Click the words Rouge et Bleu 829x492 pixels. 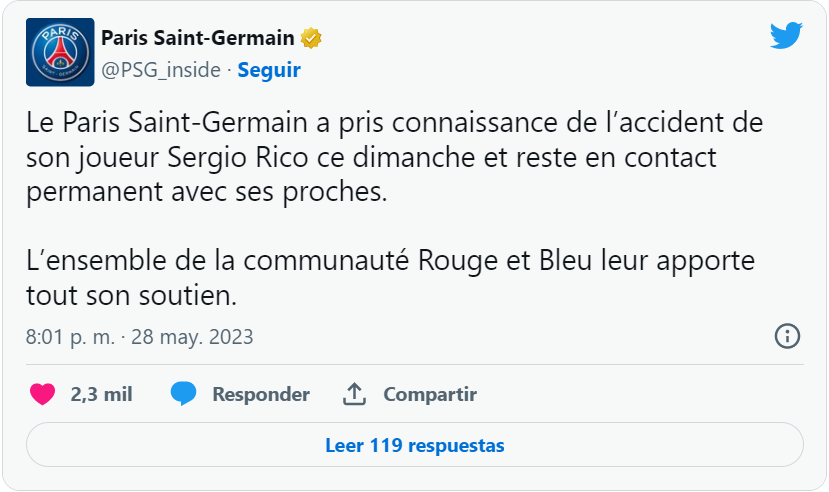point(504,261)
